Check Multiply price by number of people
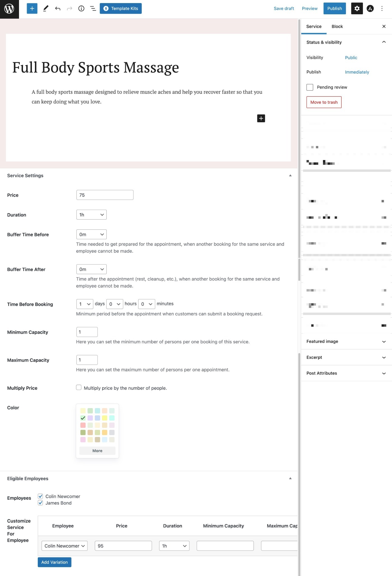This screenshot has height=576, width=392. tap(79, 387)
